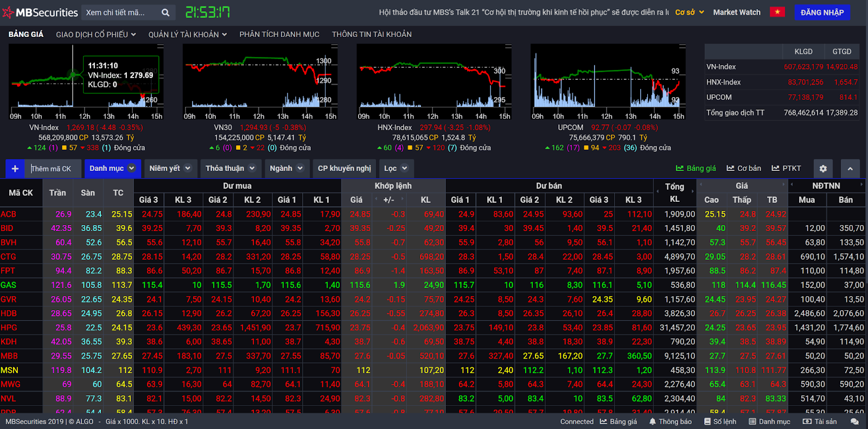Add a stock with the plus button
The height and width of the screenshot is (429, 868).
[15, 169]
